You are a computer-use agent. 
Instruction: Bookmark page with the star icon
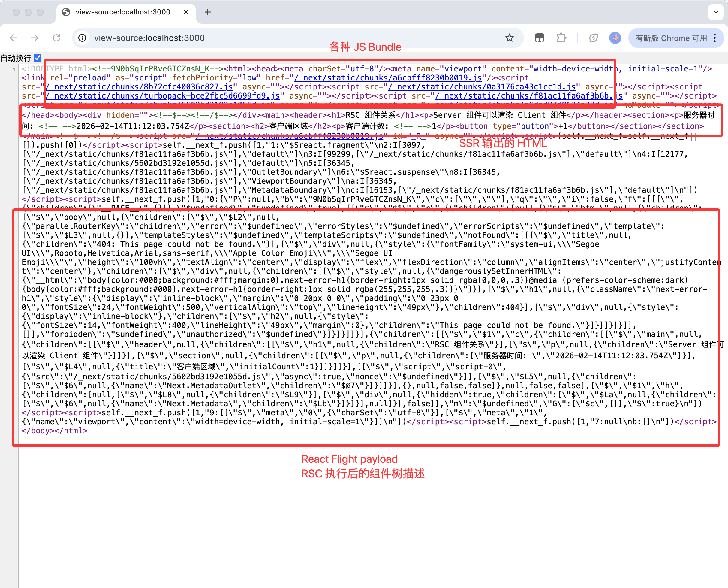click(509, 38)
